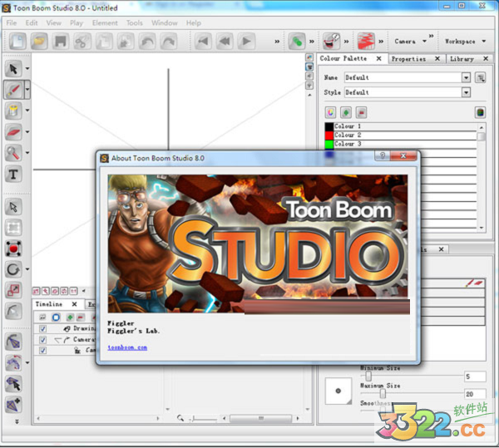The width and height of the screenshot is (499, 448).
Task: Select the red dot Motion tool
Action: click(13, 249)
